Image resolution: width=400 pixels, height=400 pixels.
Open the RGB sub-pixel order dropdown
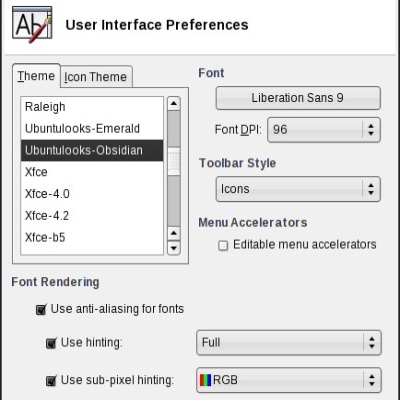[289, 380]
